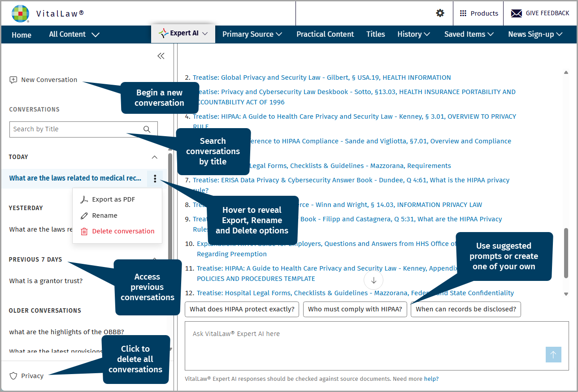Click the Rename pencil icon

coord(84,215)
